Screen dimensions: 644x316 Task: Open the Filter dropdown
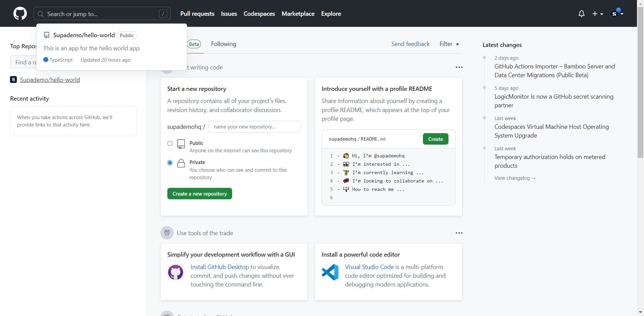pos(449,44)
